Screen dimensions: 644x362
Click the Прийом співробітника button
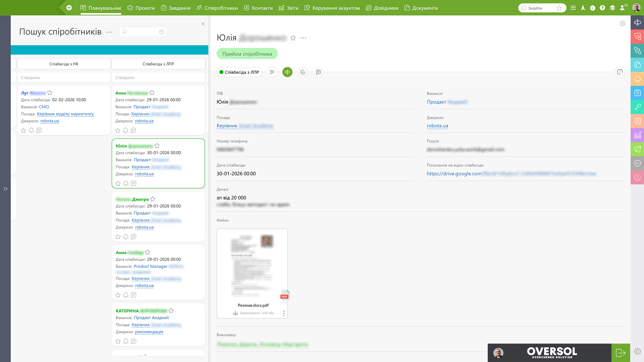pyautogui.click(x=247, y=54)
